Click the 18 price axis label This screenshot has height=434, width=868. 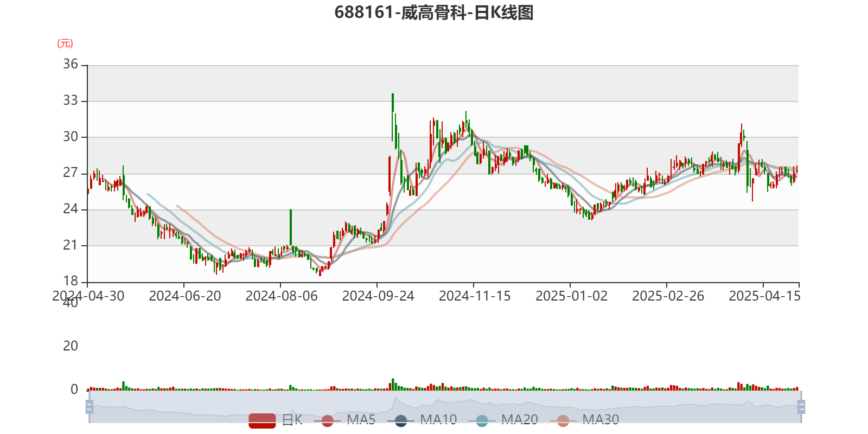(71, 281)
